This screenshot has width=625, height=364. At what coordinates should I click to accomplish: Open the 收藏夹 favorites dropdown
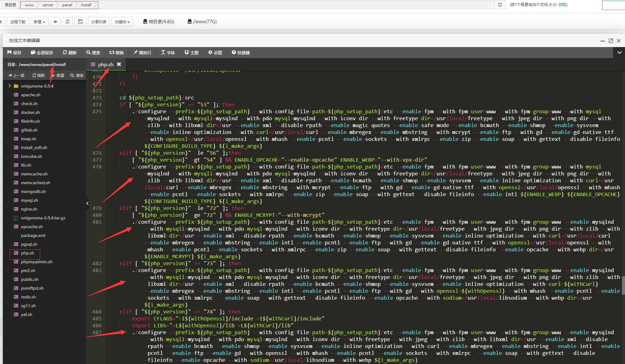point(122,22)
